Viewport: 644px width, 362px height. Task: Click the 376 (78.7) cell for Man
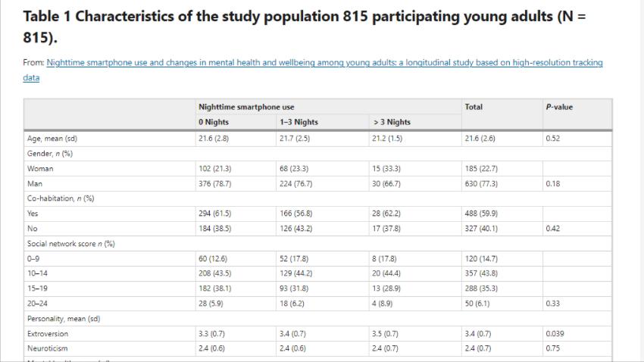coord(215,183)
